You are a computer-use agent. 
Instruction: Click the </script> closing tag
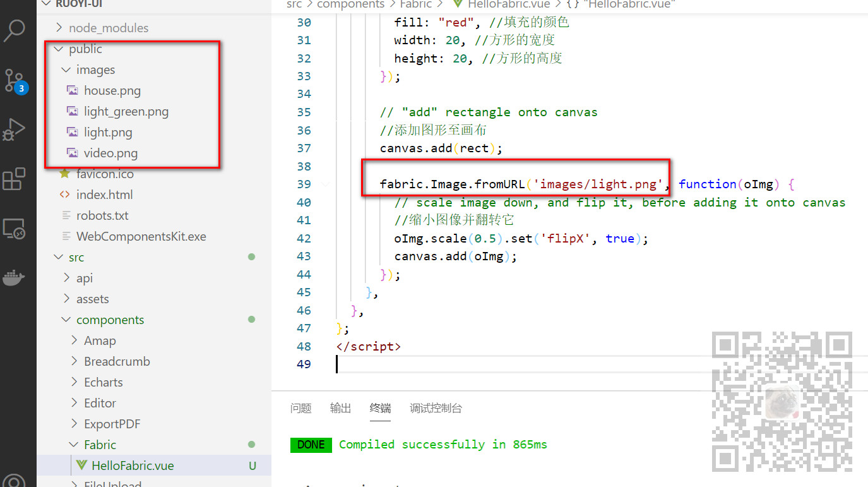click(x=369, y=346)
